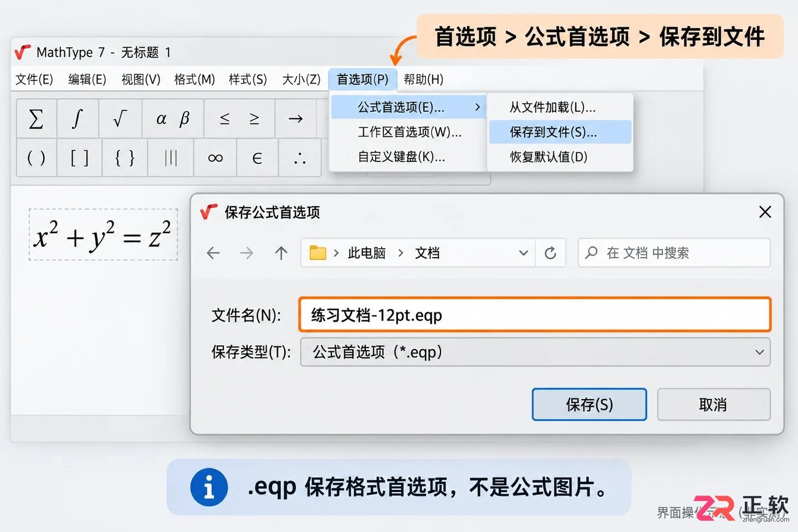Expand the address path dropdown arrow
The width and height of the screenshot is (798, 532).
pos(523,253)
